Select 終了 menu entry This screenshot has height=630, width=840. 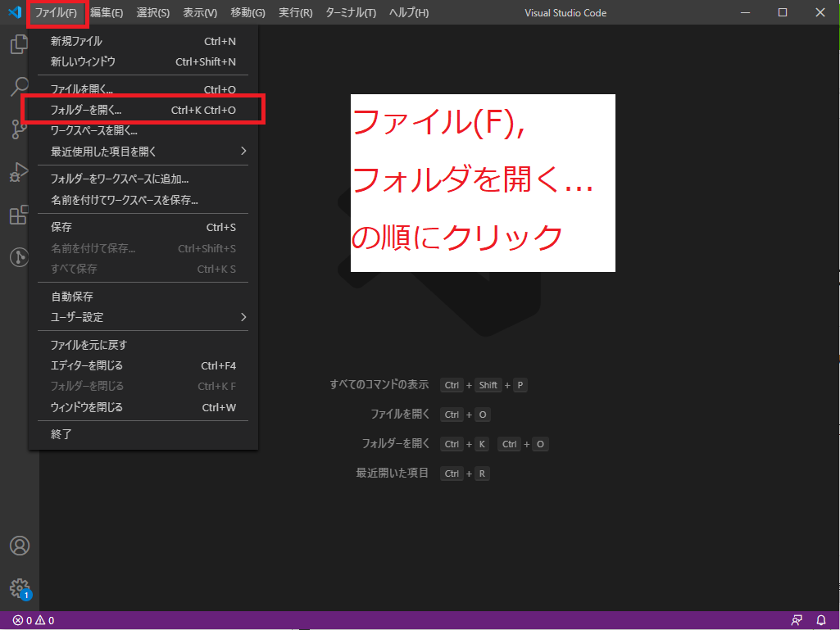click(x=143, y=434)
